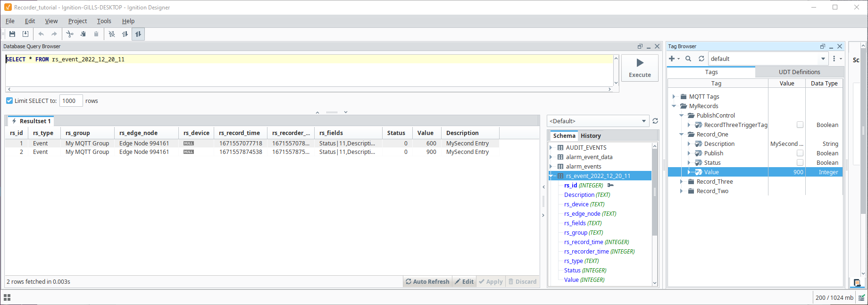
Task: Select result cell with Value 600
Action: tap(426, 143)
